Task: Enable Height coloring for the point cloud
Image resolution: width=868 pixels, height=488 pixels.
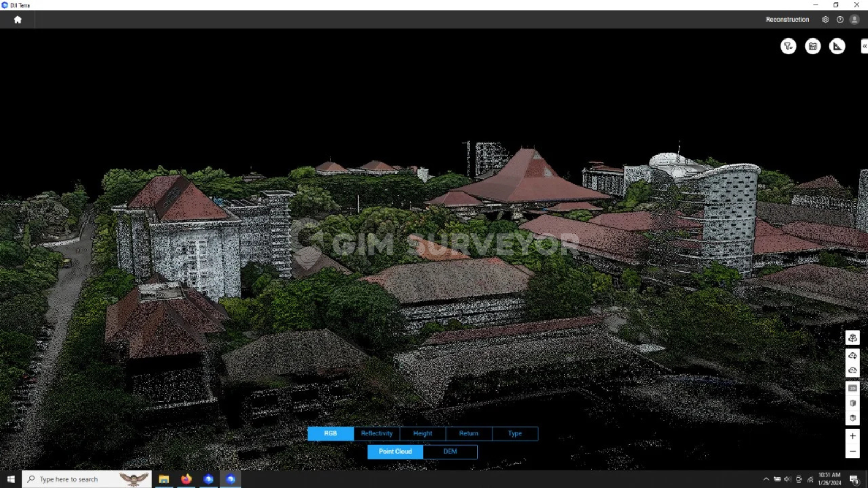Action: [x=423, y=433]
